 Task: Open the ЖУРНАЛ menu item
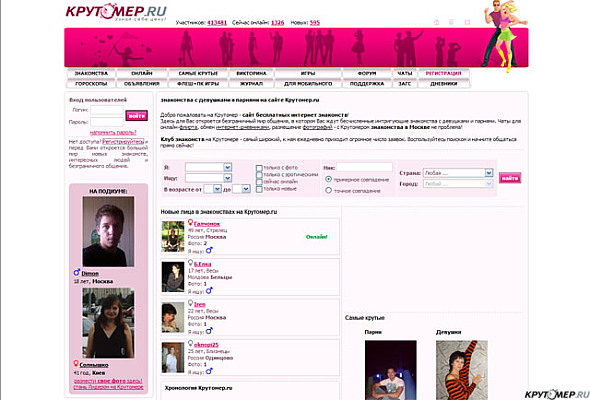click(251, 84)
